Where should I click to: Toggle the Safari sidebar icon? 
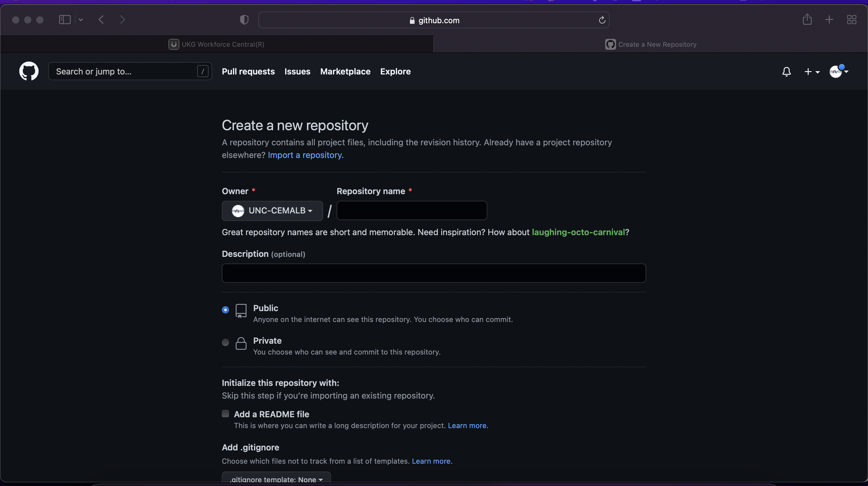pyautogui.click(x=64, y=20)
